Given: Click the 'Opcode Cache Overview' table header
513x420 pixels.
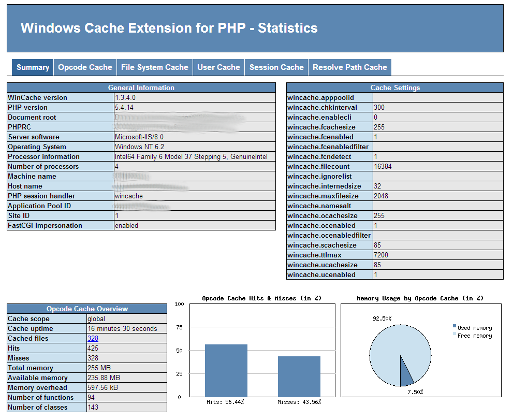Looking at the screenshot, I should pos(87,309).
